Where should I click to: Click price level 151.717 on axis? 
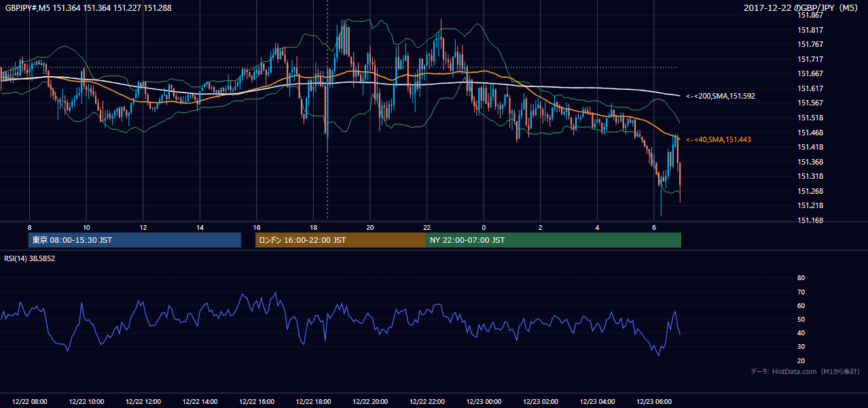pyautogui.click(x=810, y=59)
